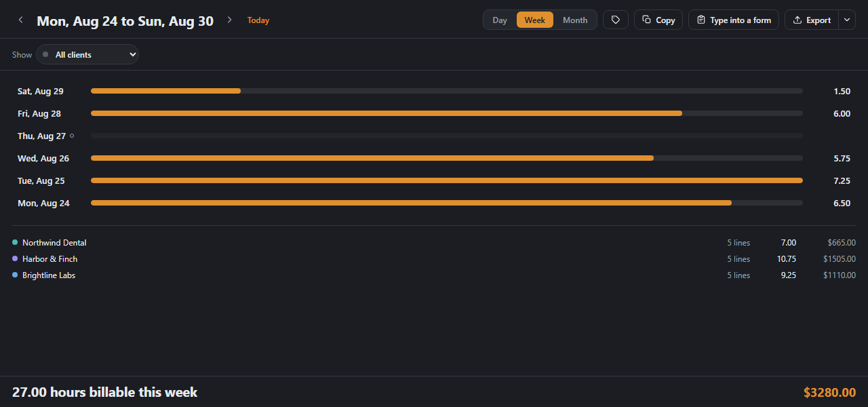Image resolution: width=868 pixels, height=407 pixels.
Task: Select the Fri, Aug 28 day row
Action: (x=434, y=114)
